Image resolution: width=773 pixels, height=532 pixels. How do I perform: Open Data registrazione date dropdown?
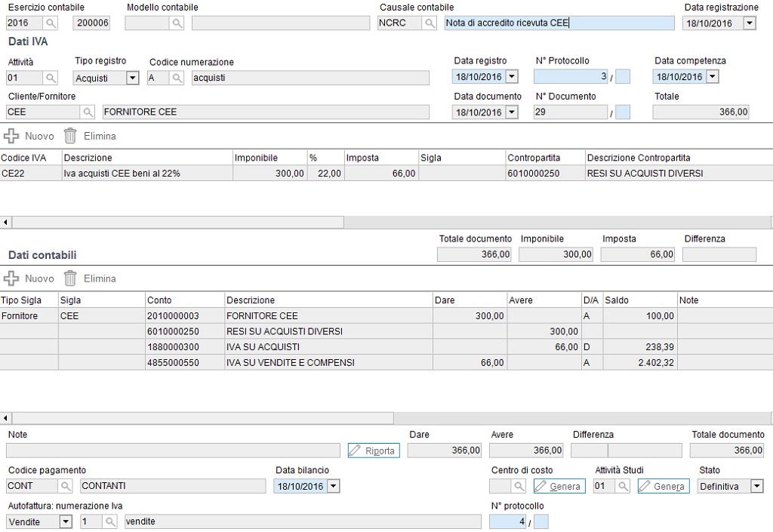click(750, 23)
